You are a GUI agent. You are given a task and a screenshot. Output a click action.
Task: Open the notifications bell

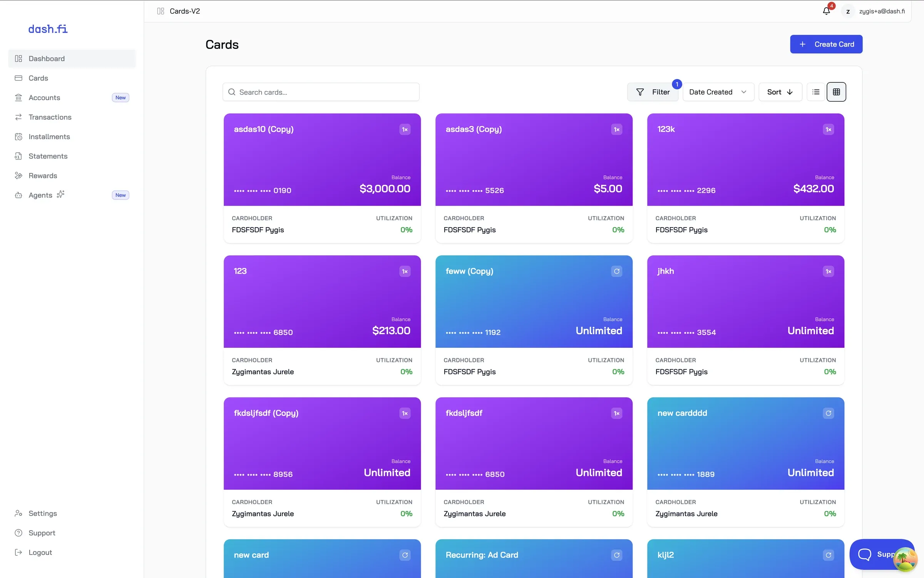click(826, 11)
